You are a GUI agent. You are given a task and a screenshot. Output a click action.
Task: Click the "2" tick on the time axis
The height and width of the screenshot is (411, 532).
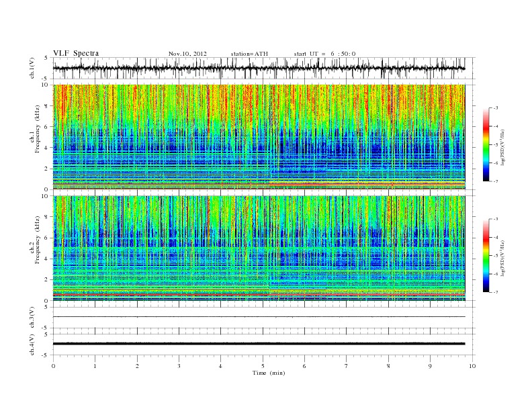(x=137, y=366)
